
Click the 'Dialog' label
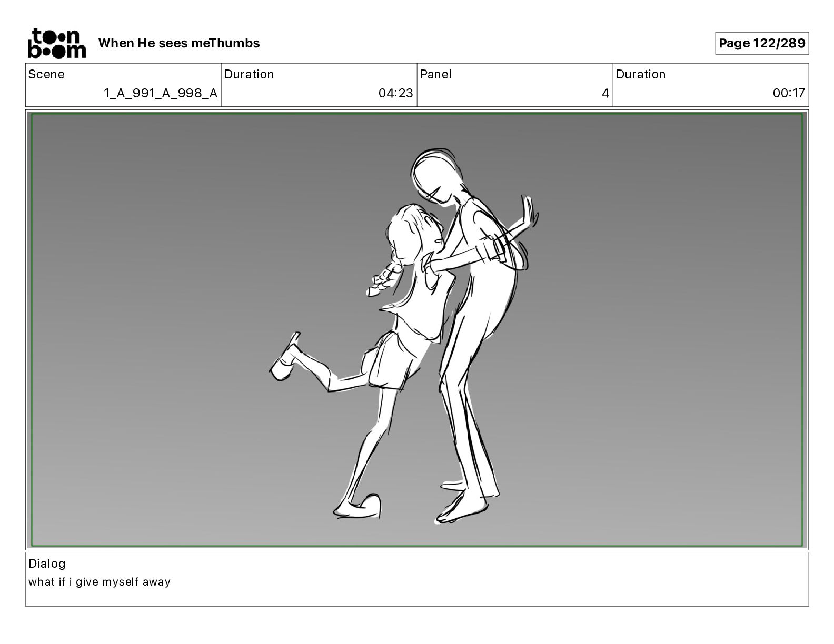point(47,563)
